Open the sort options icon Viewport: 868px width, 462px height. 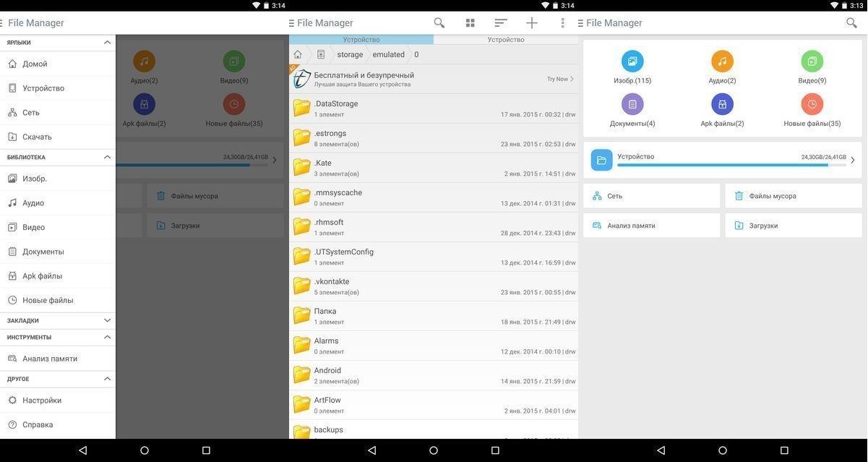click(x=499, y=22)
